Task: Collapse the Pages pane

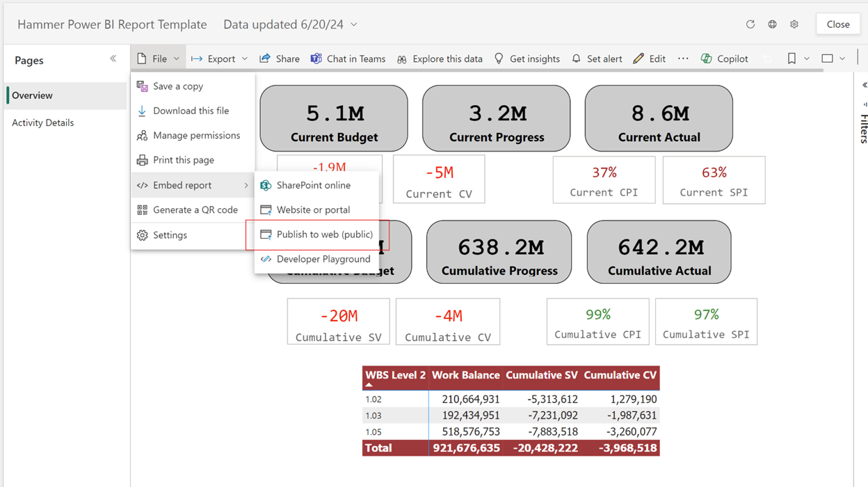Action: (113, 59)
